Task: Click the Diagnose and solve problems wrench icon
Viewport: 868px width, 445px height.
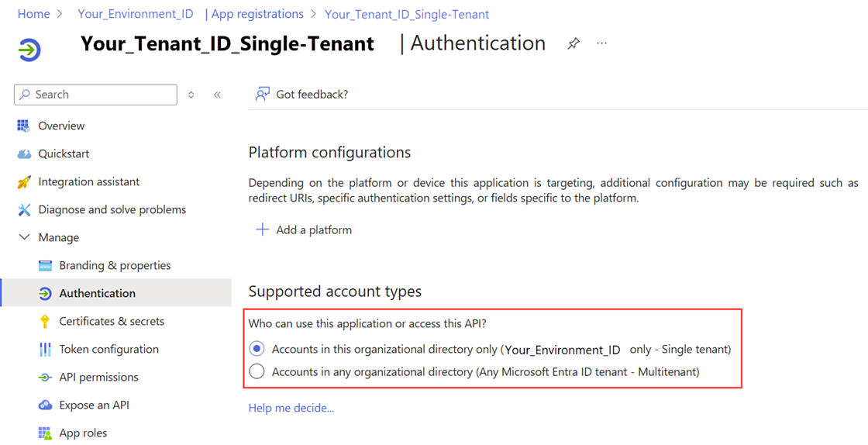Action: click(x=24, y=210)
